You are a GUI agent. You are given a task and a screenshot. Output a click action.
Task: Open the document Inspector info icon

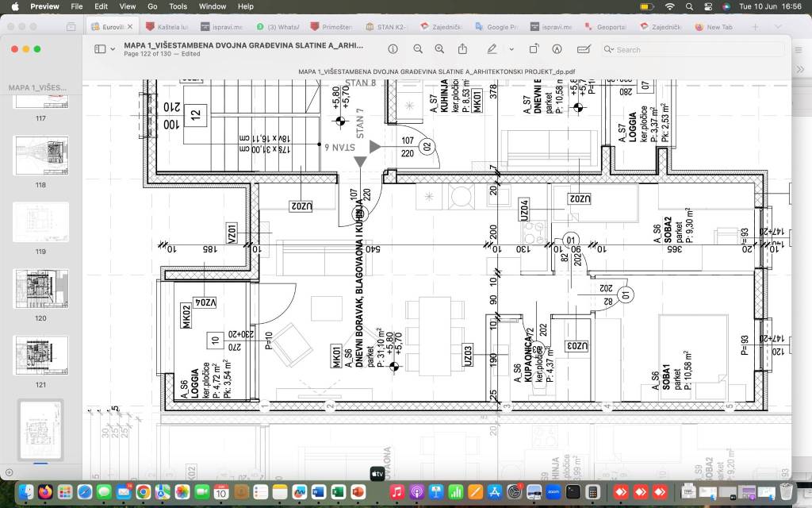(393, 49)
